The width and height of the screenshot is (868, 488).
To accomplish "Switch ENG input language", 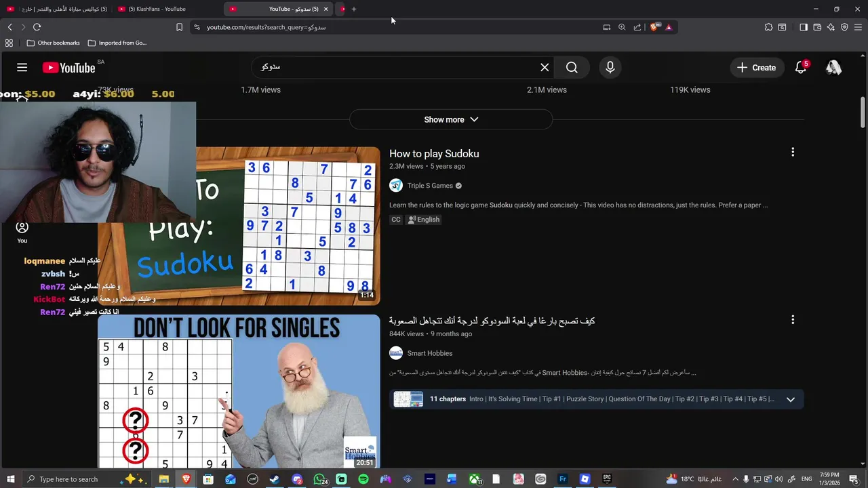I will click(807, 479).
